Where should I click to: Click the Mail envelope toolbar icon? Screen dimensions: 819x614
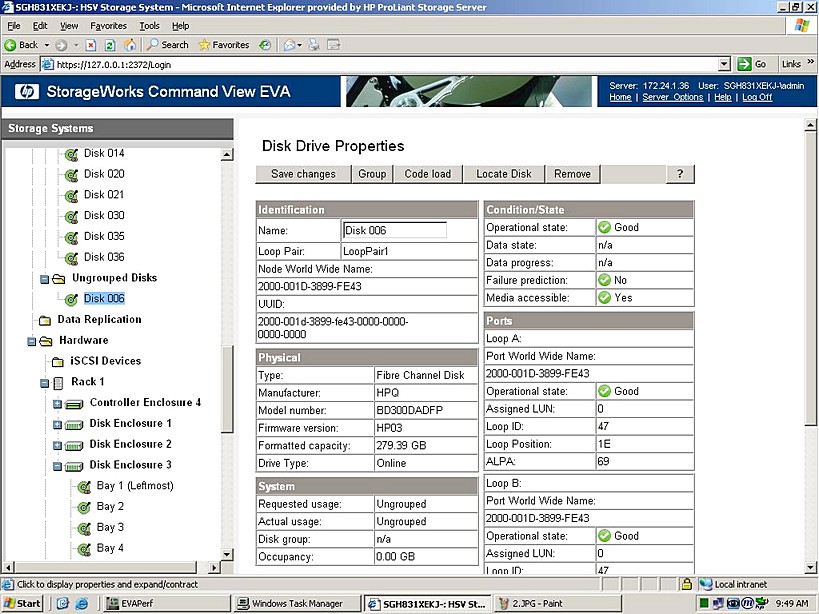pos(289,45)
